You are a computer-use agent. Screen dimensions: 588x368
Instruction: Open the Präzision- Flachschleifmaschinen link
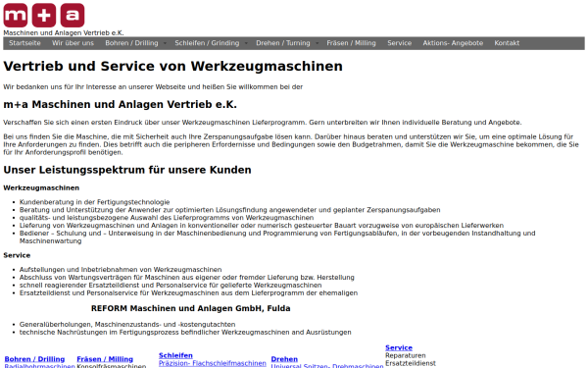coord(213,363)
